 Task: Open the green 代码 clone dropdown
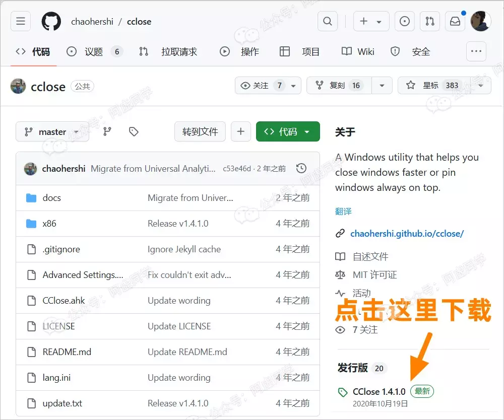(288, 131)
